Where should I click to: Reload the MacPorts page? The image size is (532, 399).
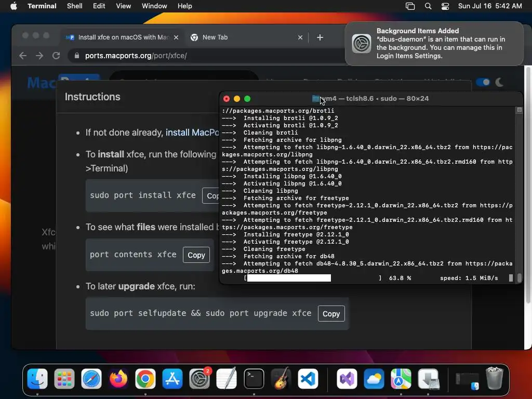[56, 56]
